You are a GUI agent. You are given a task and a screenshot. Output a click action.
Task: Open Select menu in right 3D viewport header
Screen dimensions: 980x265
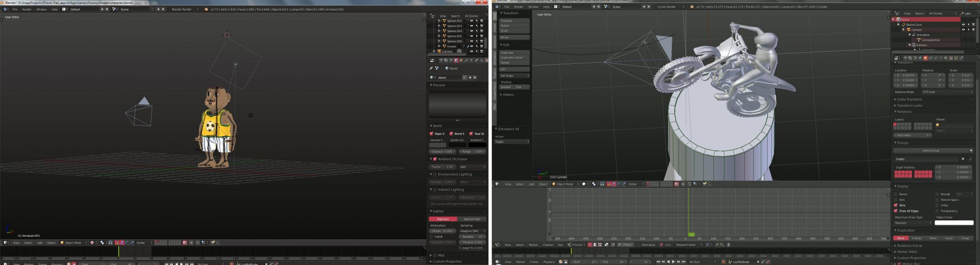point(520,184)
